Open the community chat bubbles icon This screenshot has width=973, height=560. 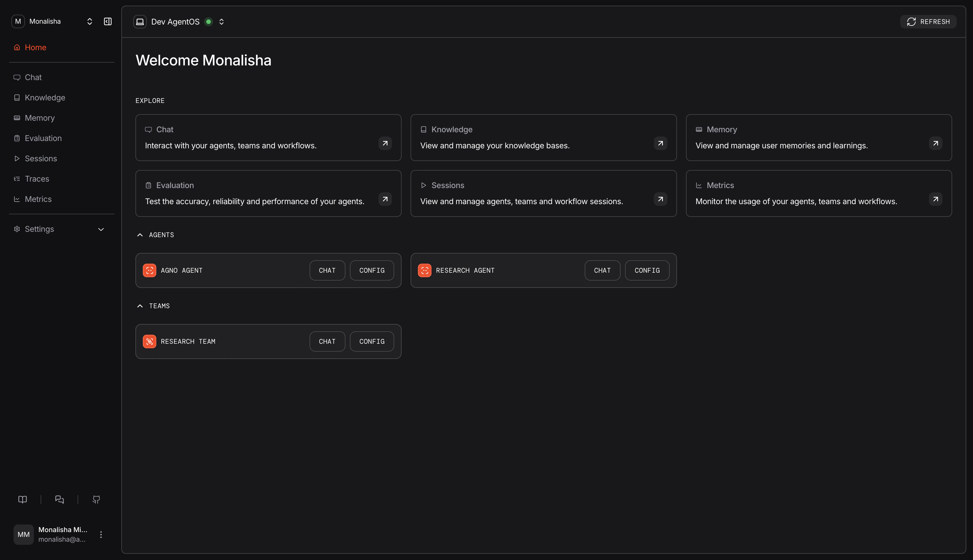tap(59, 499)
